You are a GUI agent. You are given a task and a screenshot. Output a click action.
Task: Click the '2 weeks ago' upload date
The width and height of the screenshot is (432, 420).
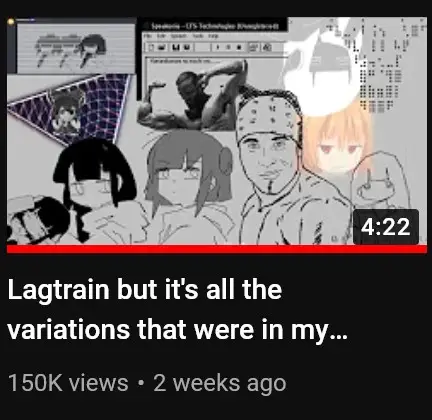click(x=220, y=383)
